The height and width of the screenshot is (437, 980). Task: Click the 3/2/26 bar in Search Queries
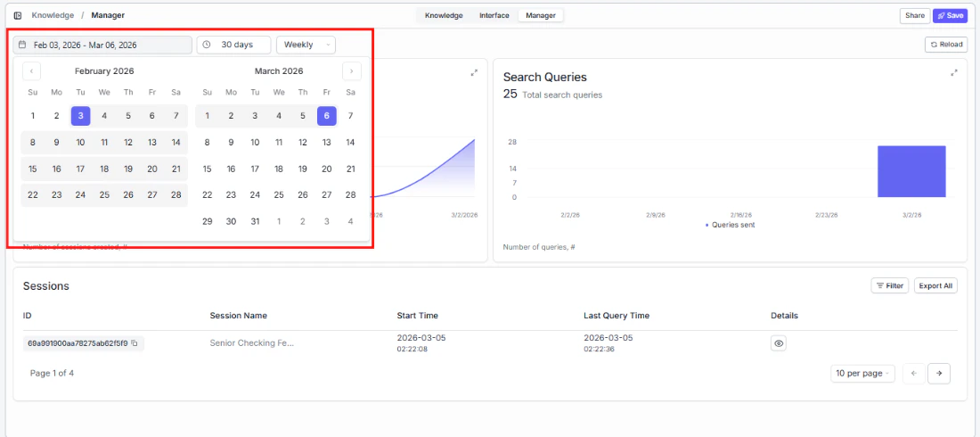[x=911, y=171]
